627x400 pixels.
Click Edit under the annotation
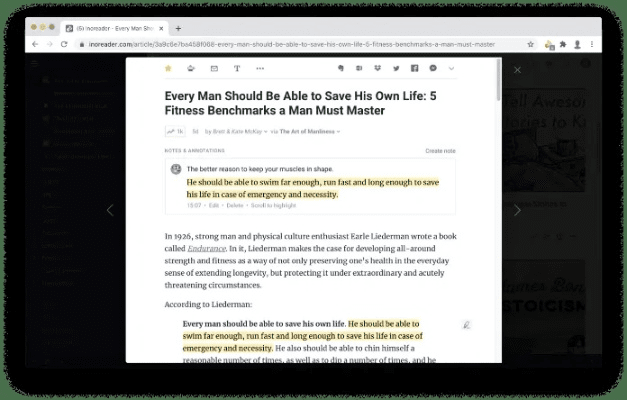pos(214,204)
